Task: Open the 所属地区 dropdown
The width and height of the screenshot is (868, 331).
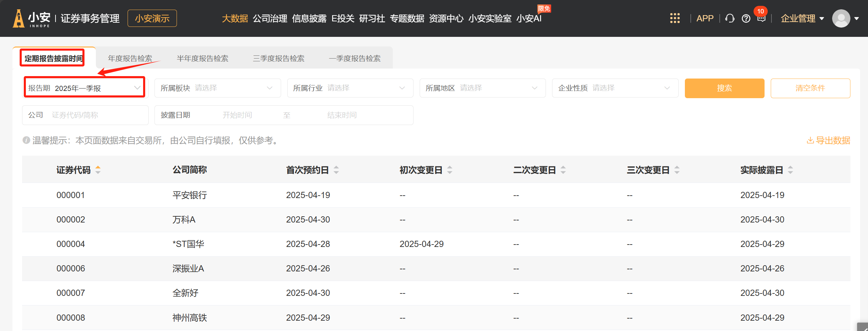Action: pos(482,88)
